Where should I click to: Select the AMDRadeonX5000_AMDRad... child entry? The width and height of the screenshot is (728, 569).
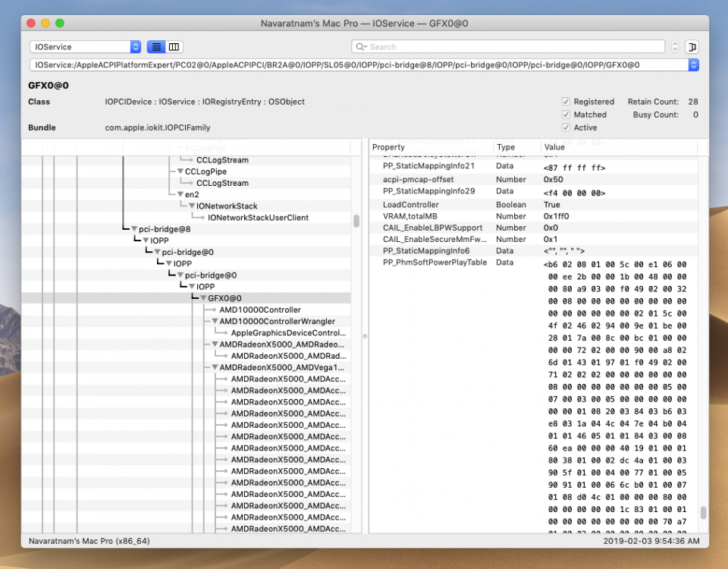(288, 356)
